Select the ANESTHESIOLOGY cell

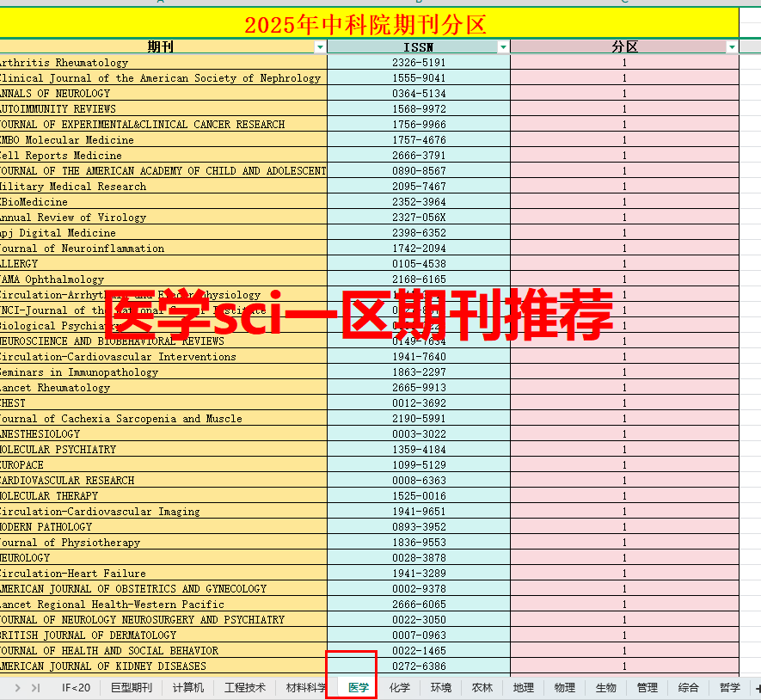click(163, 434)
